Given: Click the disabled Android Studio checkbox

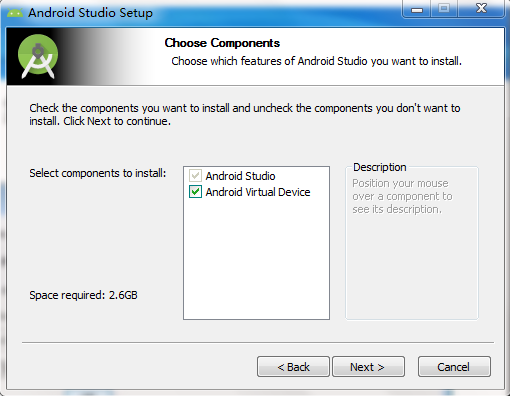Looking at the screenshot, I should 195,175.
